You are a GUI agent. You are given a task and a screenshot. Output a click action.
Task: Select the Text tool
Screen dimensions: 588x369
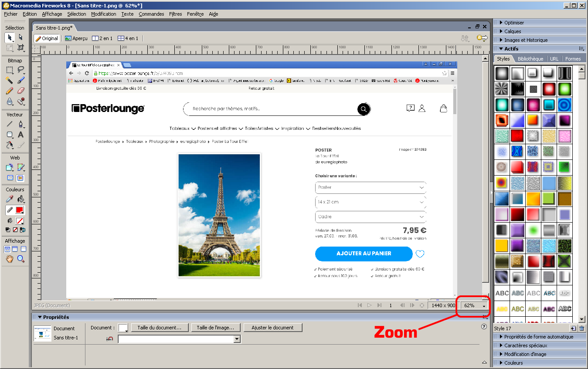(20, 135)
